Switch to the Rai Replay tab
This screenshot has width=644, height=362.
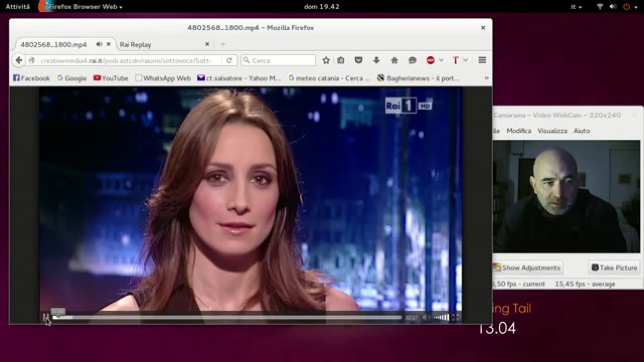coord(135,45)
